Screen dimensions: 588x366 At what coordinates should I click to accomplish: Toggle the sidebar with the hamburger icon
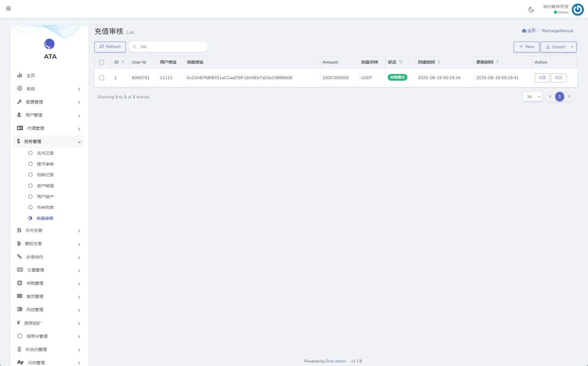pyautogui.click(x=8, y=9)
